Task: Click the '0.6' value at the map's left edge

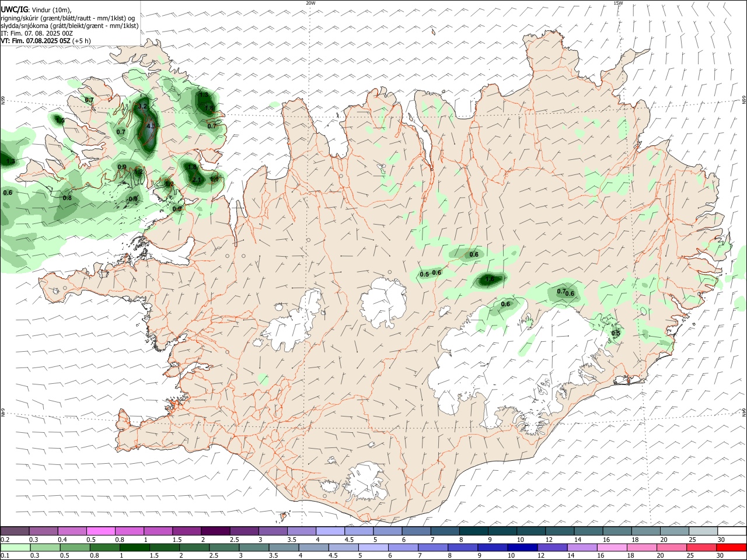Action: (x=8, y=192)
